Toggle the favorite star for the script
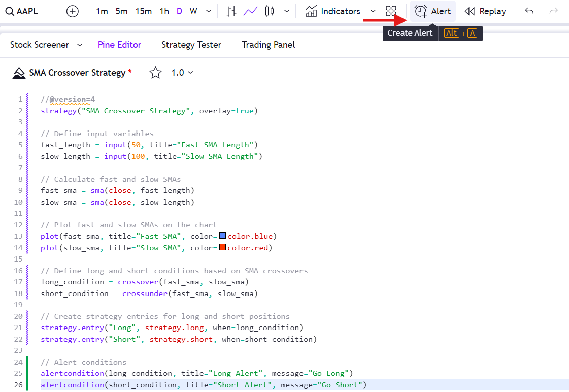The width and height of the screenshot is (569, 392). (x=155, y=73)
